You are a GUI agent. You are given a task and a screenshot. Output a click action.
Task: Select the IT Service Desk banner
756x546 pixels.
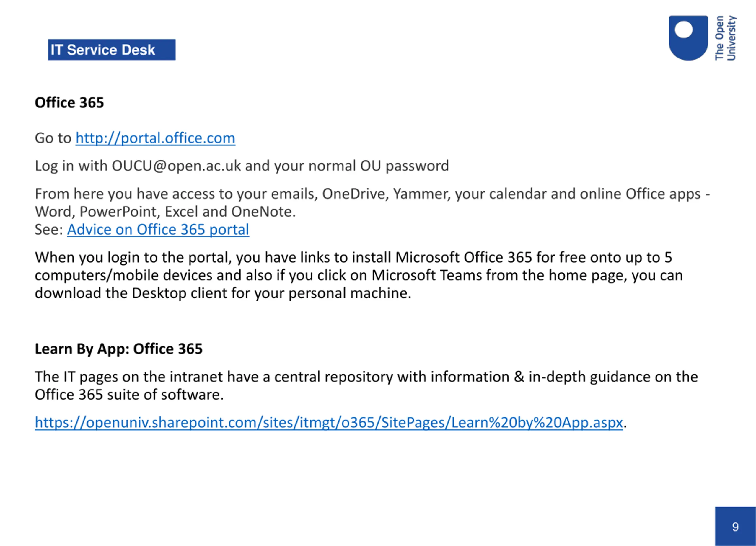click(x=112, y=50)
